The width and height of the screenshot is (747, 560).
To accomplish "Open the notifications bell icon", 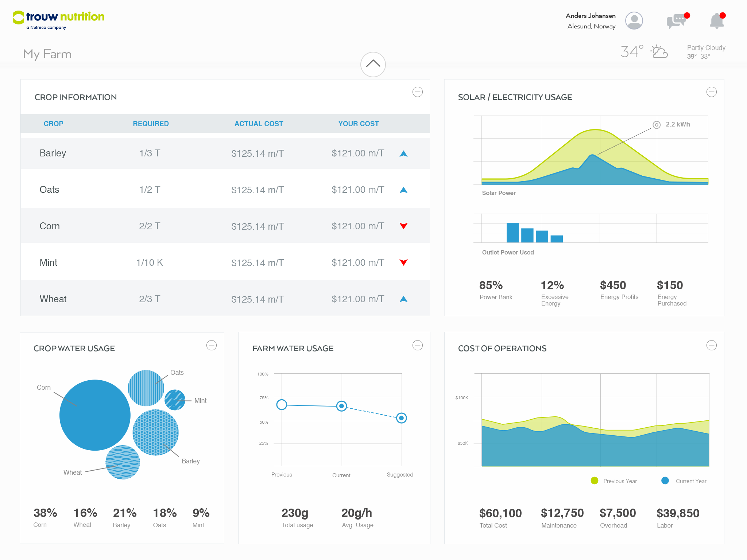I will tap(717, 20).
